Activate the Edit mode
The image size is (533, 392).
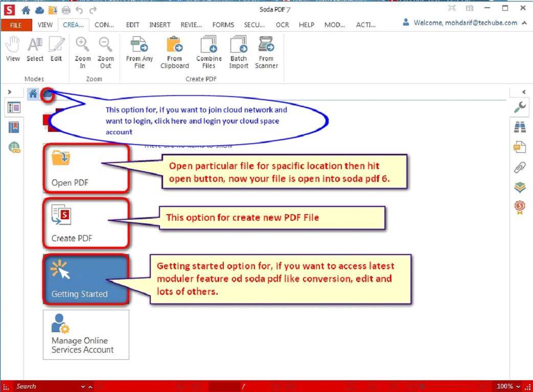tap(56, 49)
